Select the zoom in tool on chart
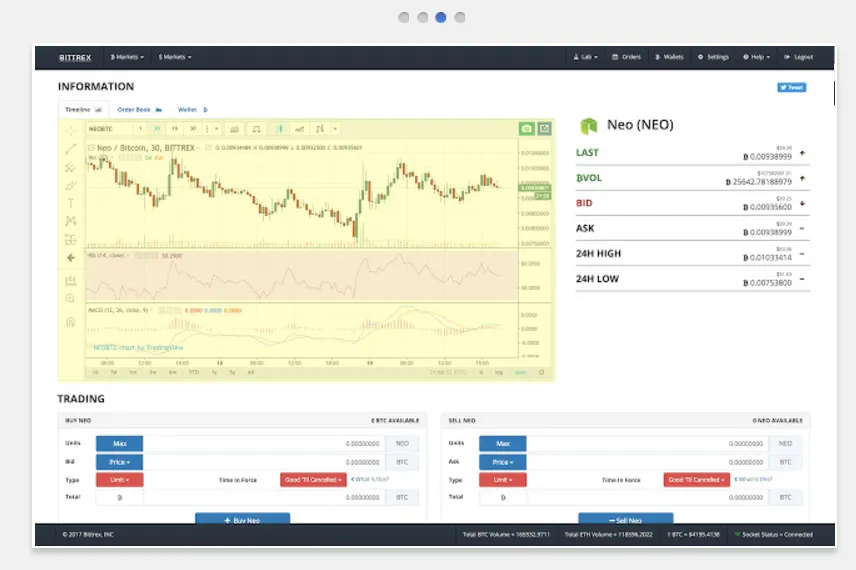 point(71,299)
